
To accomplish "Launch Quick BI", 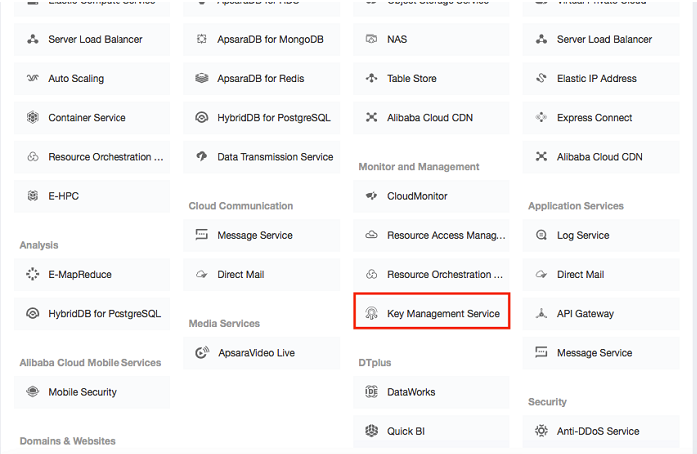I will pos(406,432).
